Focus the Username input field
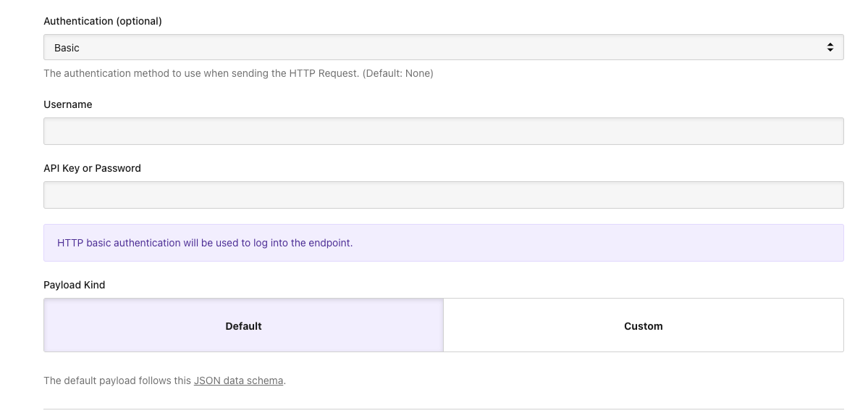 point(443,131)
